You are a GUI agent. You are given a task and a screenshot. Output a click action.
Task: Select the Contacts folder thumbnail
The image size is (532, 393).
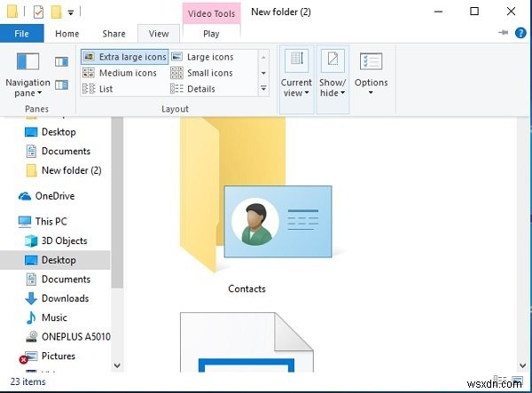256,195
